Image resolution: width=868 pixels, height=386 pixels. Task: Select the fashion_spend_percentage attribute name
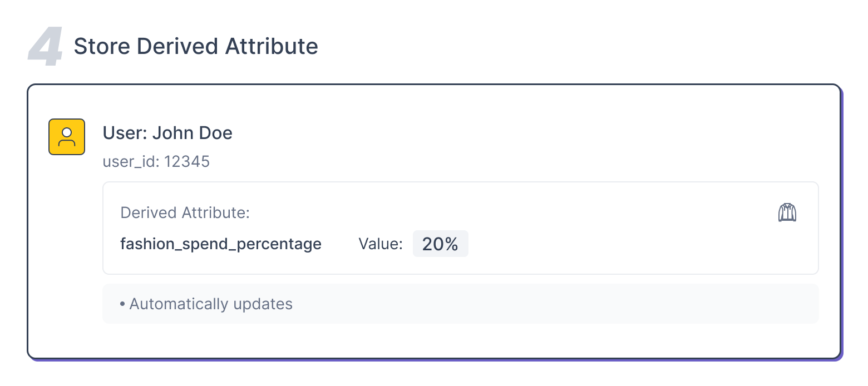[221, 244]
